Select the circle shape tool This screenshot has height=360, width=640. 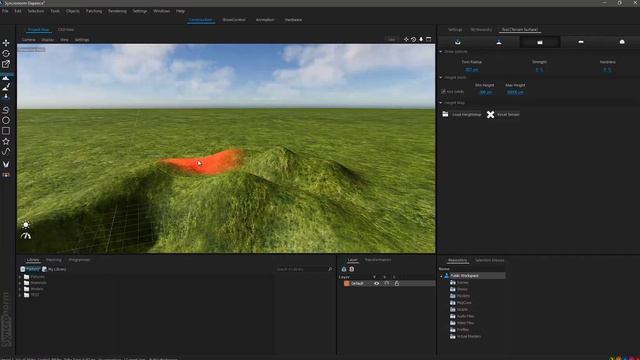6,120
